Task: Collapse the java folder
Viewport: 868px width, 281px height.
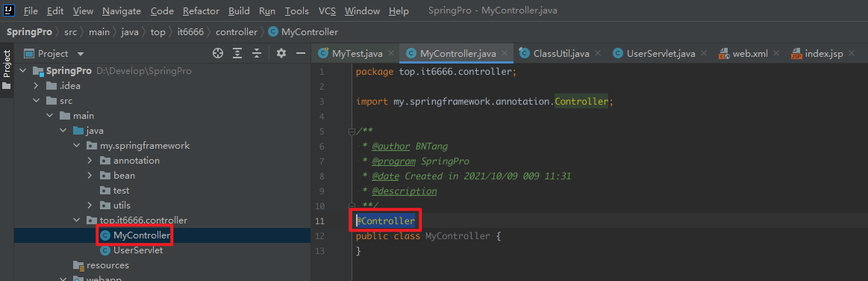Action: (x=63, y=131)
